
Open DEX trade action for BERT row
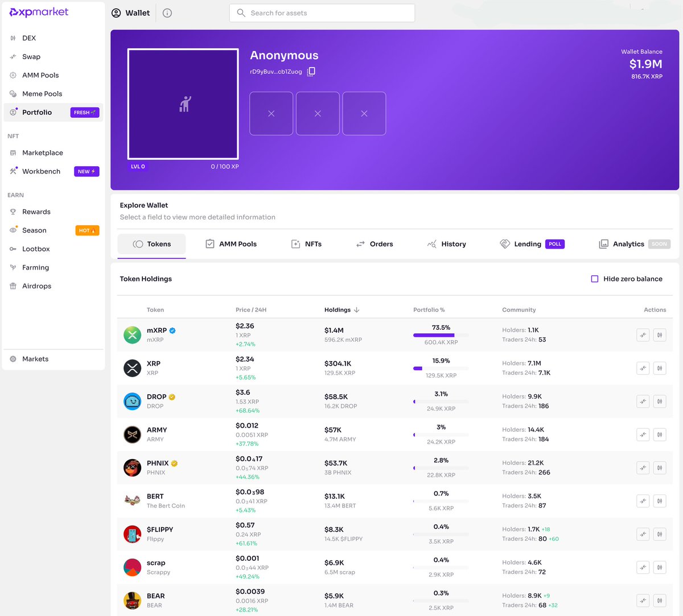click(x=660, y=501)
